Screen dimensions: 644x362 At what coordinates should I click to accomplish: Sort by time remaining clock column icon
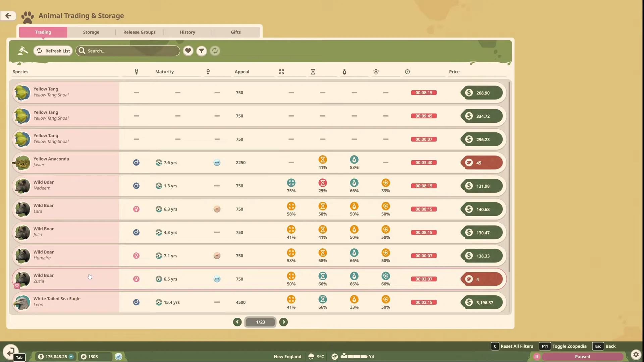(x=408, y=72)
